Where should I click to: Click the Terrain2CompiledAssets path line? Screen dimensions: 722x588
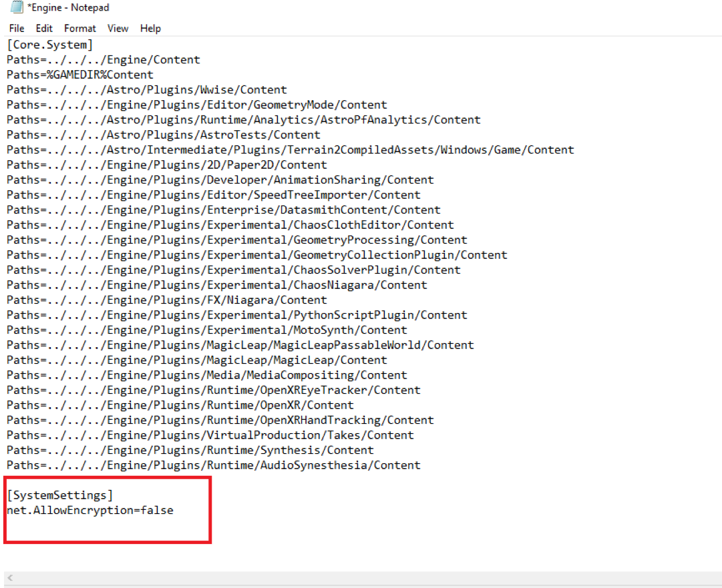coord(291,150)
